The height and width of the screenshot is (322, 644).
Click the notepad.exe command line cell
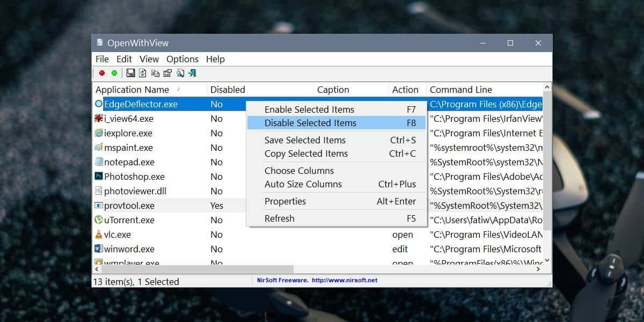486,162
